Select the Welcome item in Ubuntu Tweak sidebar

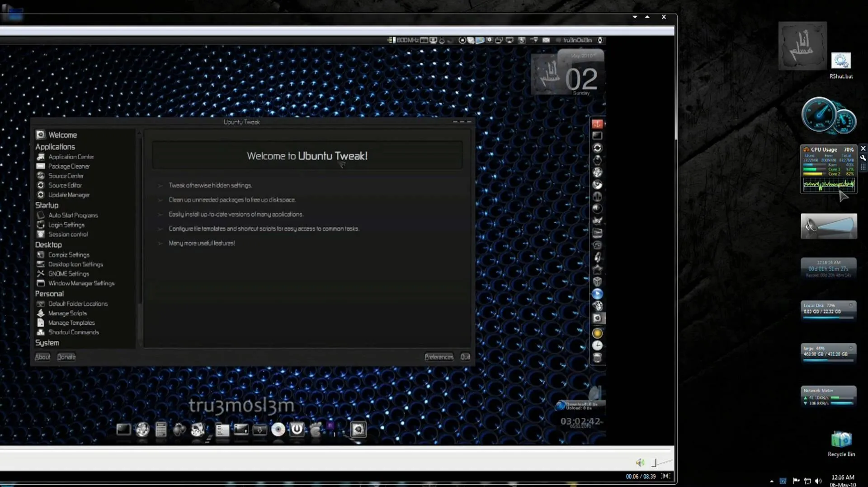click(57, 135)
